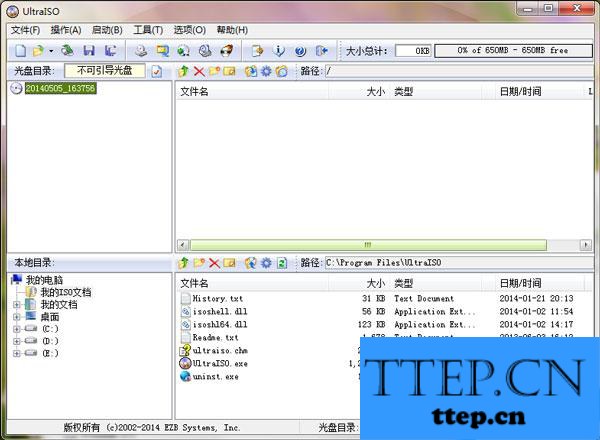This screenshot has height=440, width=600.
Task: Go up one level in the disc image pane
Action: coord(184,71)
